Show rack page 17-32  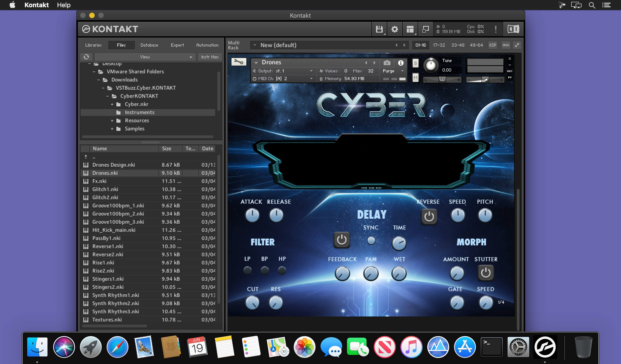[439, 45]
